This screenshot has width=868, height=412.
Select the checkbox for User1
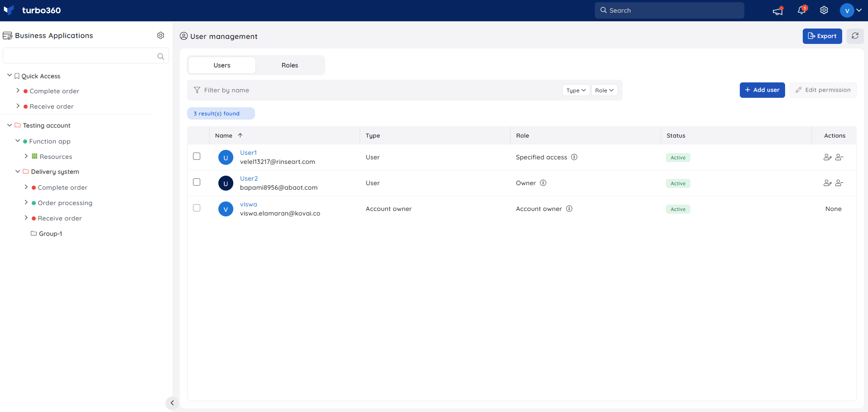(197, 156)
